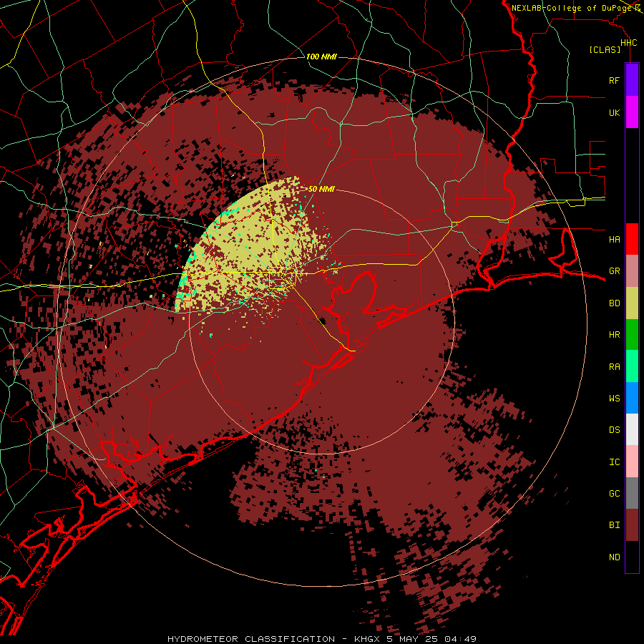Click the IC light pink legend swatch
Image resolution: width=644 pixels, height=644 pixels.
[x=632, y=462]
